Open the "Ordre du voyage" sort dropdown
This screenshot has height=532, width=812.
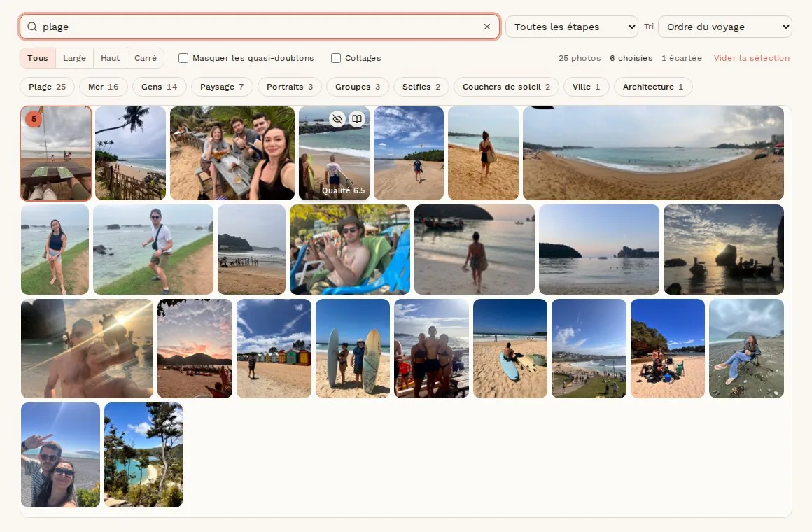pyautogui.click(x=724, y=27)
